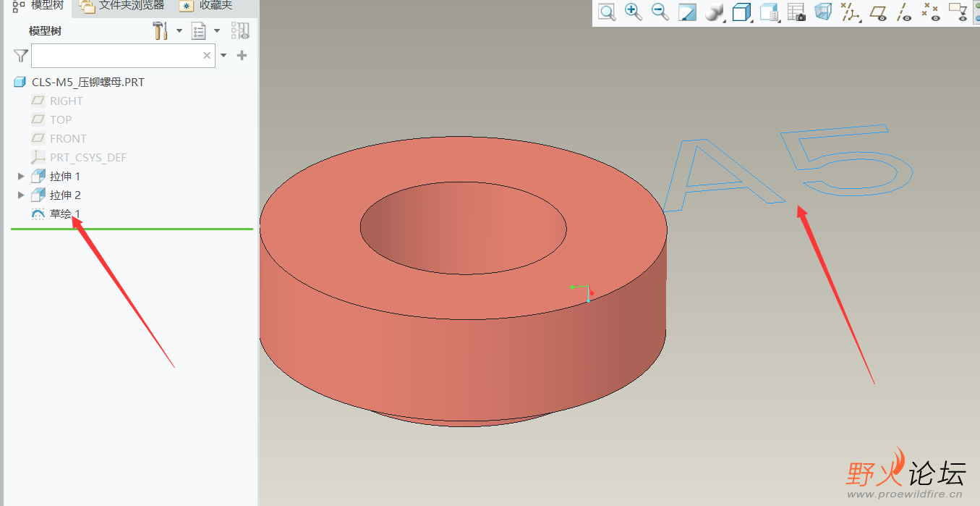980x506 pixels.
Task: Click the 草绘 1 sketch icon
Action: click(38, 214)
